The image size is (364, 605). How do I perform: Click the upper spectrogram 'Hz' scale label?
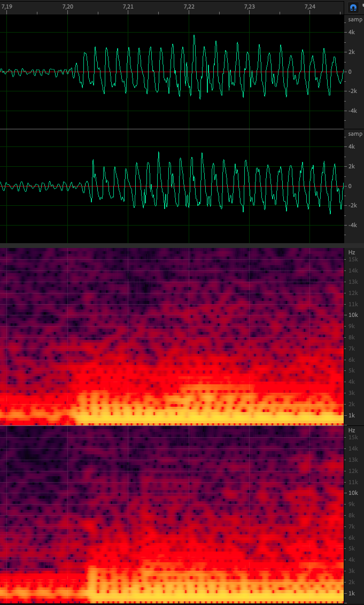click(352, 252)
